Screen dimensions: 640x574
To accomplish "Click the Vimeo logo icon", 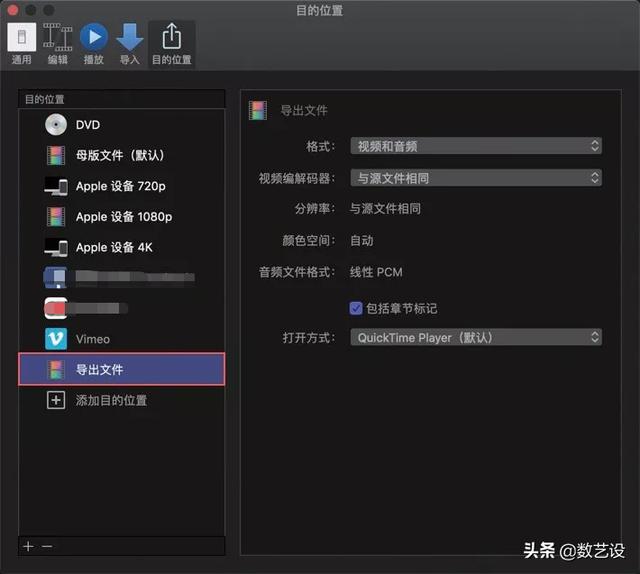I will pyautogui.click(x=56, y=339).
